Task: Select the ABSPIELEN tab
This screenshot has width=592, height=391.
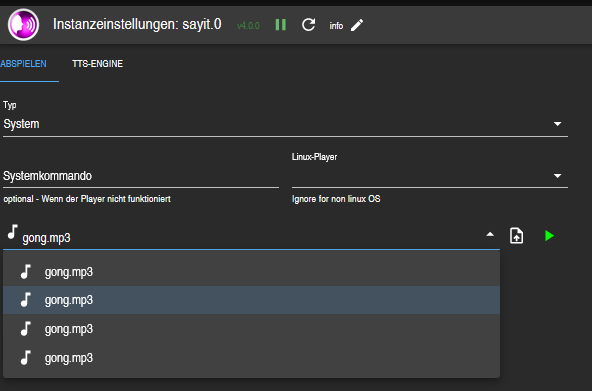Action: coord(23,64)
